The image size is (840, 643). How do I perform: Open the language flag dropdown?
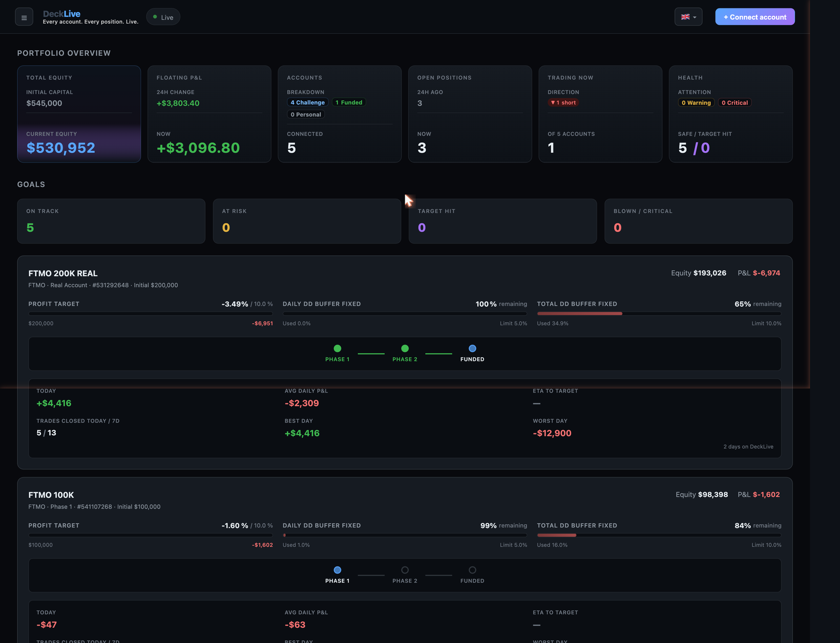click(x=688, y=17)
